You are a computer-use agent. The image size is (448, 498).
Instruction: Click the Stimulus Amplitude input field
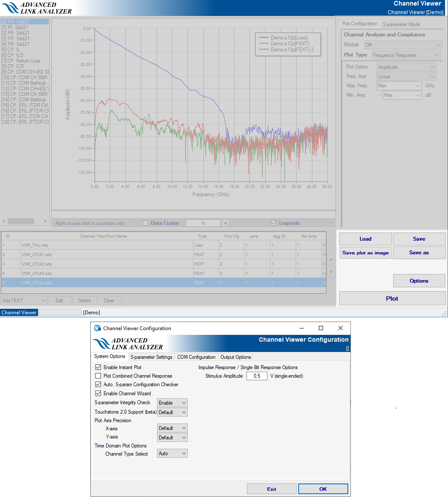pos(257,376)
